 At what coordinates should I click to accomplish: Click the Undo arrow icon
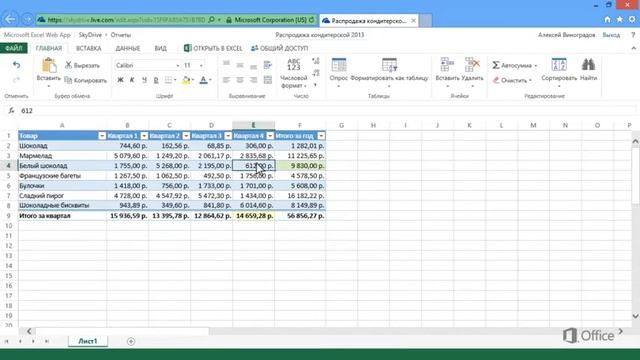[x=16, y=65]
